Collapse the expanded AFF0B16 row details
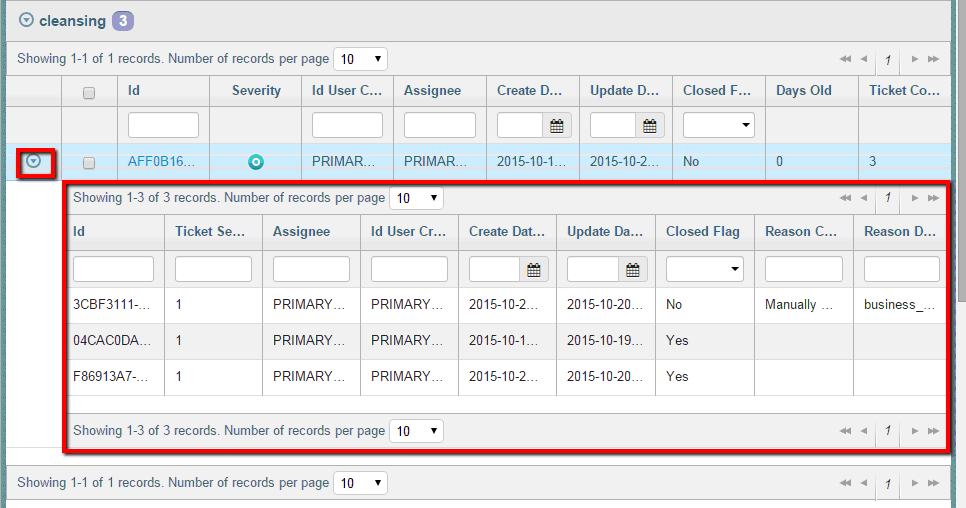 34,161
